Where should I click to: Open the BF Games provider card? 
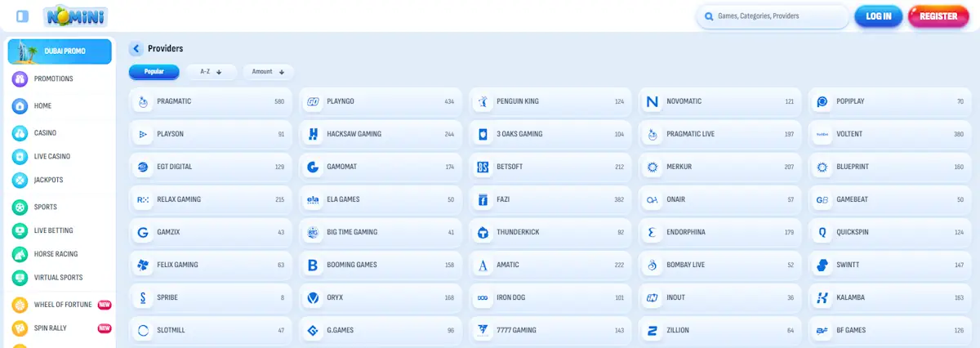coord(890,331)
